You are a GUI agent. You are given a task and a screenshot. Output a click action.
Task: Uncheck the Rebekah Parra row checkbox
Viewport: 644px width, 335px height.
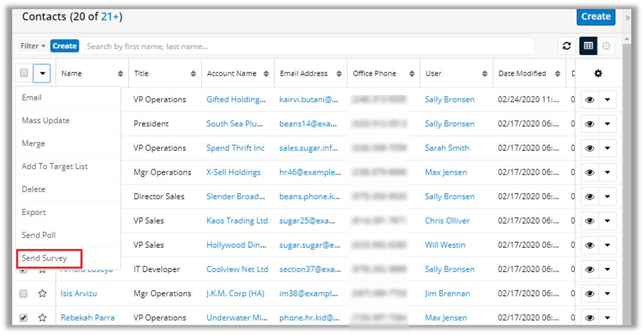[24, 317]
